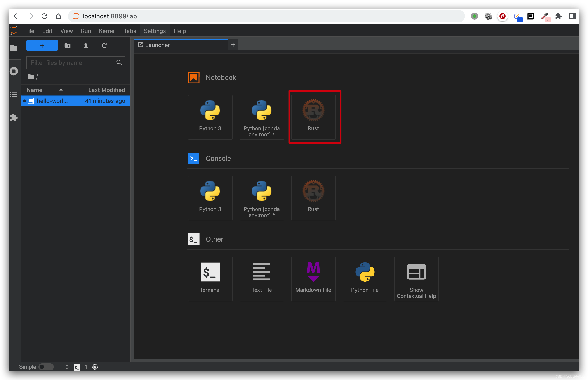This screenshot has width=588, height=380.
Task: Open the Settings menu
Action: [x=155, y=31]
